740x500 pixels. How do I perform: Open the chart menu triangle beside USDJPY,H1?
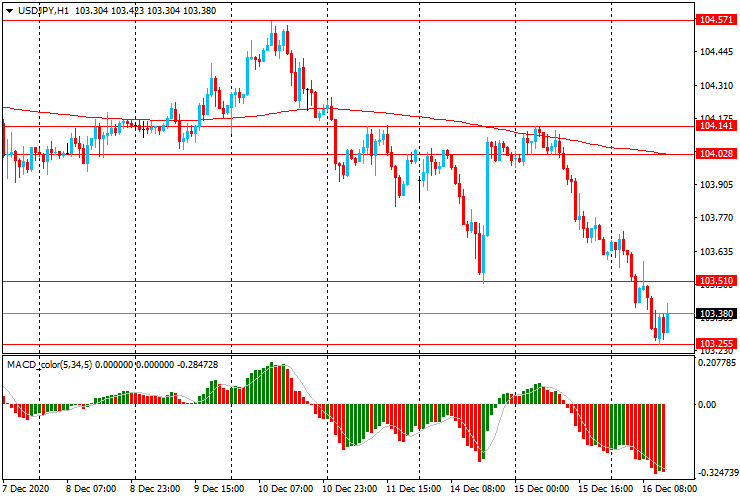click(9, 11)
